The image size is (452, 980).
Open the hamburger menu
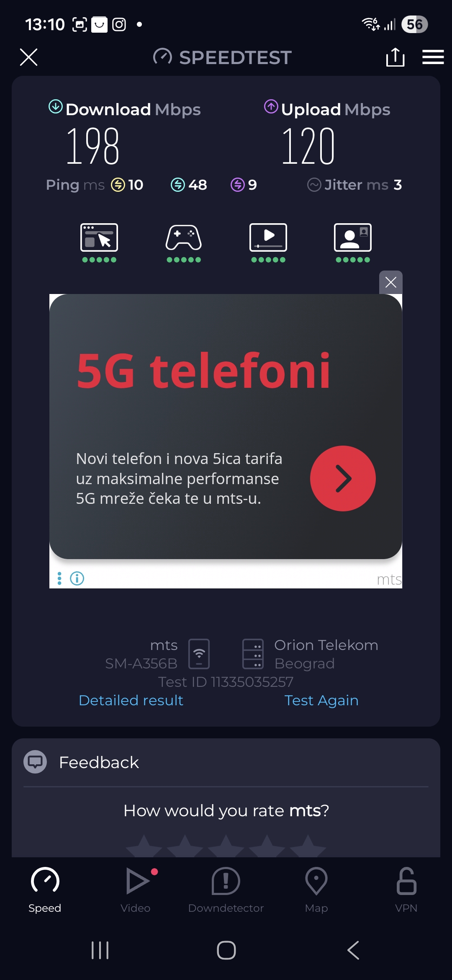pos(433,57)
